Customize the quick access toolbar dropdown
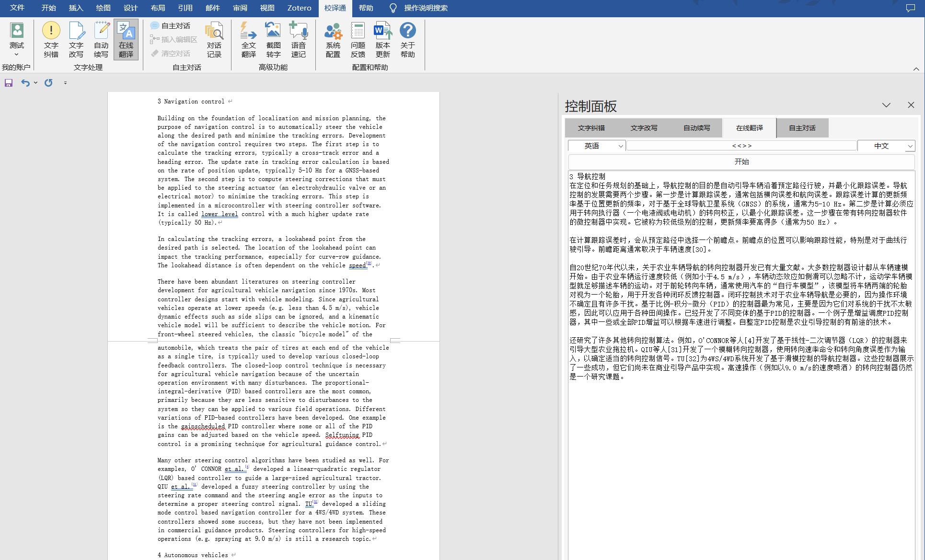 point(66,83)
